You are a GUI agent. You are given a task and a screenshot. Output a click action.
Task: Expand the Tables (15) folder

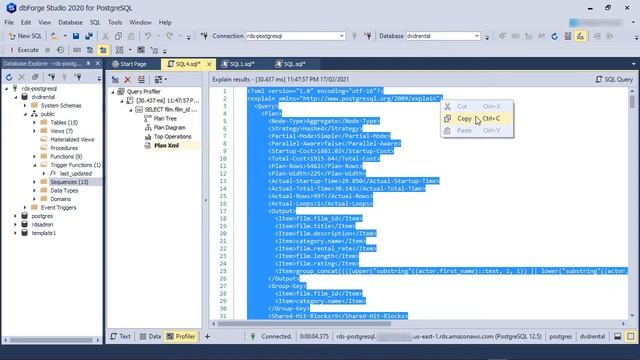34,122
